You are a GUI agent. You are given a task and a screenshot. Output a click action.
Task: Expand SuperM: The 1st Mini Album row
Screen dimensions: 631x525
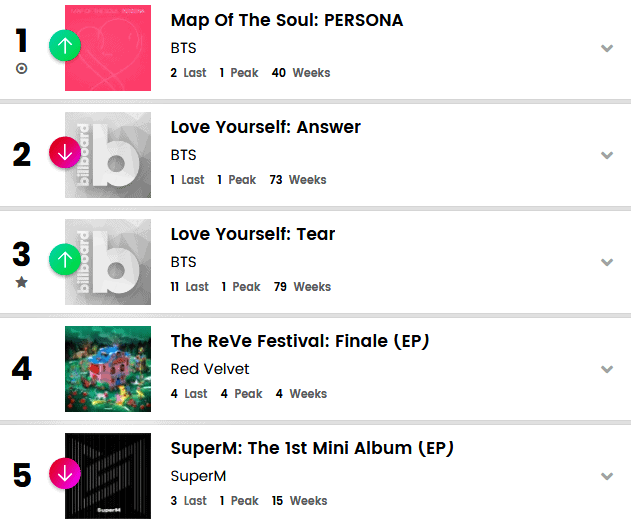(x=606, y=476)
